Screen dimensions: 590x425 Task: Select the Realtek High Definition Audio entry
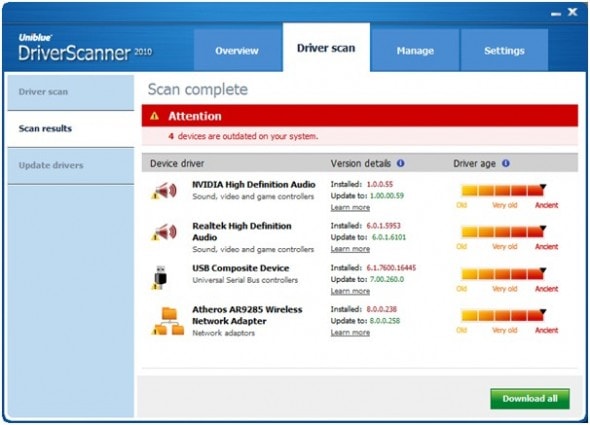click(242, 232)
